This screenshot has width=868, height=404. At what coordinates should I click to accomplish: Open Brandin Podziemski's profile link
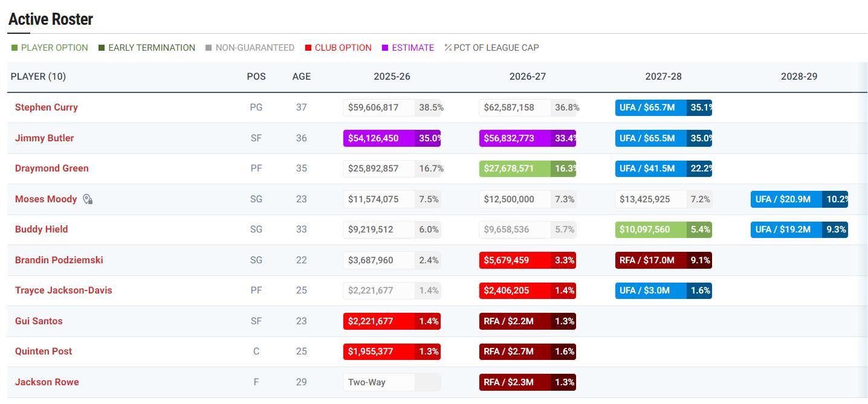(x=59, y=260)
